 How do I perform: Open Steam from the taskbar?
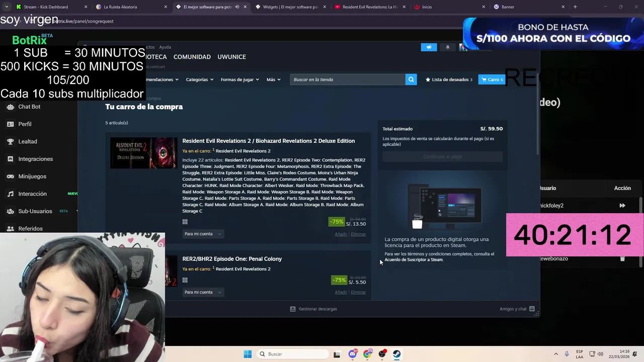(396, 354)
